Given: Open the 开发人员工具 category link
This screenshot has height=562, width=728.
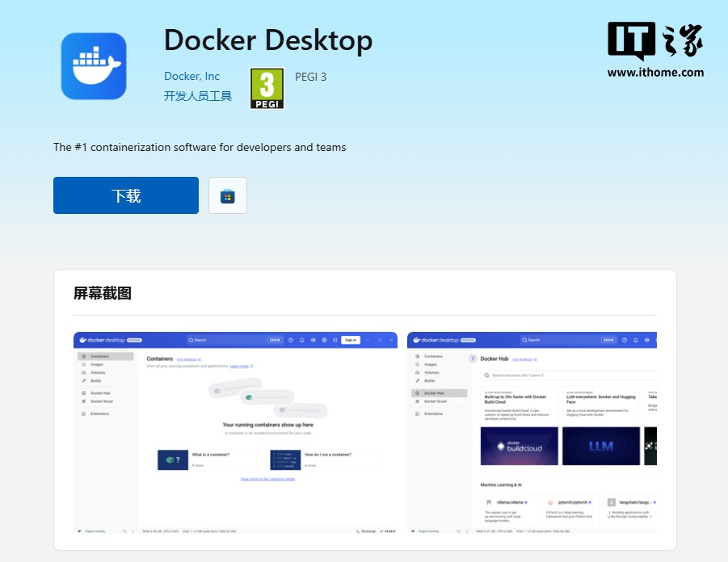Looking at the screenshot, I should click(x=198, y=96).
